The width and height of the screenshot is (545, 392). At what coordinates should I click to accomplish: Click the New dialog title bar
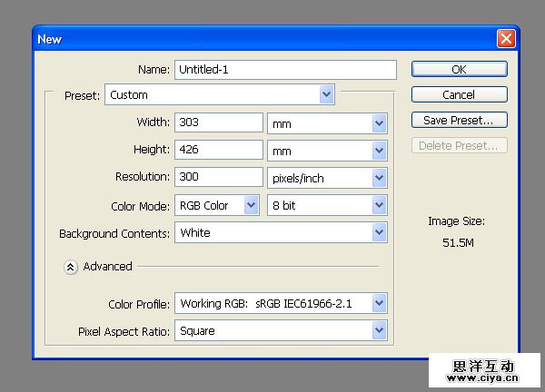pos(254,39)
